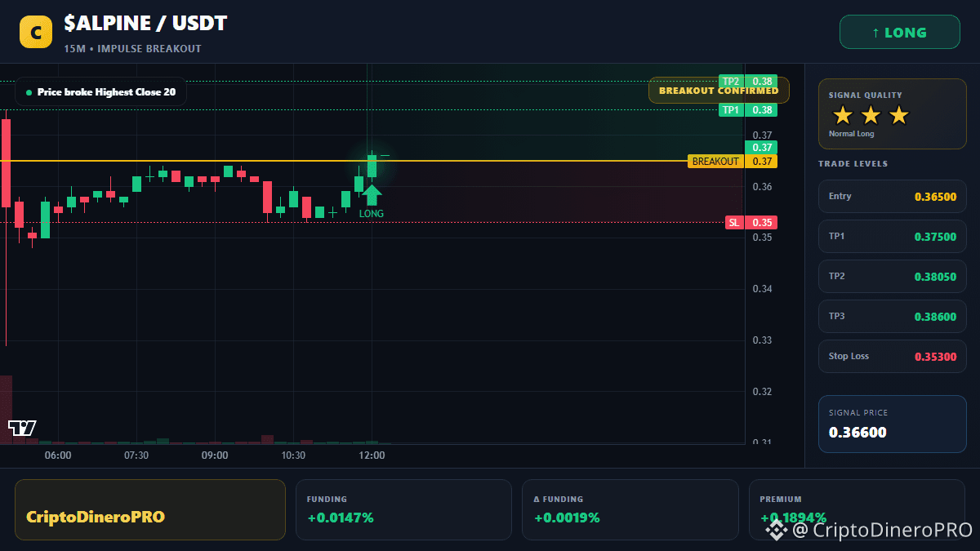Click the third star in Signal Quality
Viewport: 980px width, 551px height.
click(898, 115)
